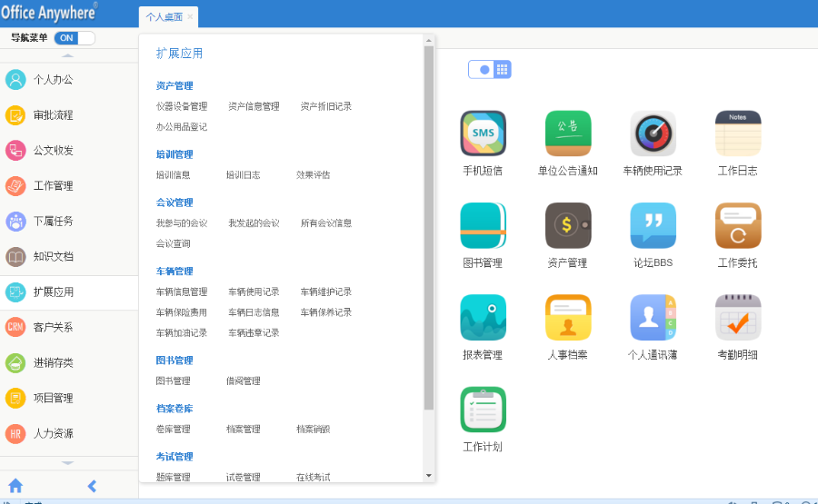The height and width of the screenshot is (504, 818).
Task: Open the 手机短信 SMS app icon
Action: [x=483, y=133]
